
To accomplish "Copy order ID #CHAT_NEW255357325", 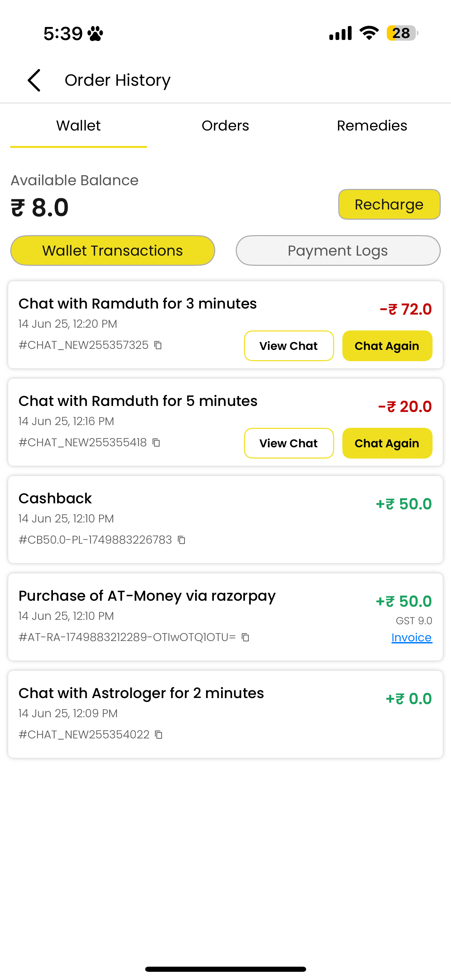I will 158,345.
